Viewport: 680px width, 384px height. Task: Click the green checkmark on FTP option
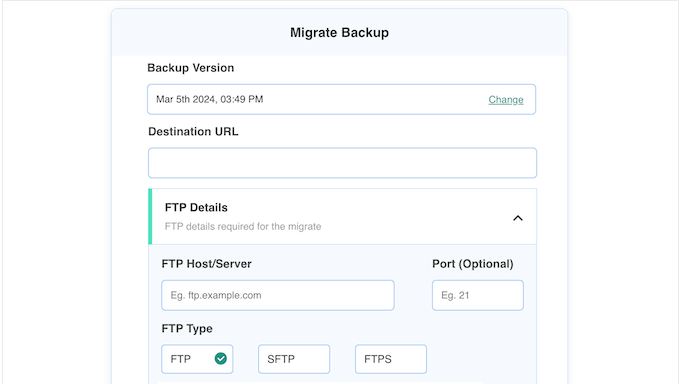pos(221,358)
